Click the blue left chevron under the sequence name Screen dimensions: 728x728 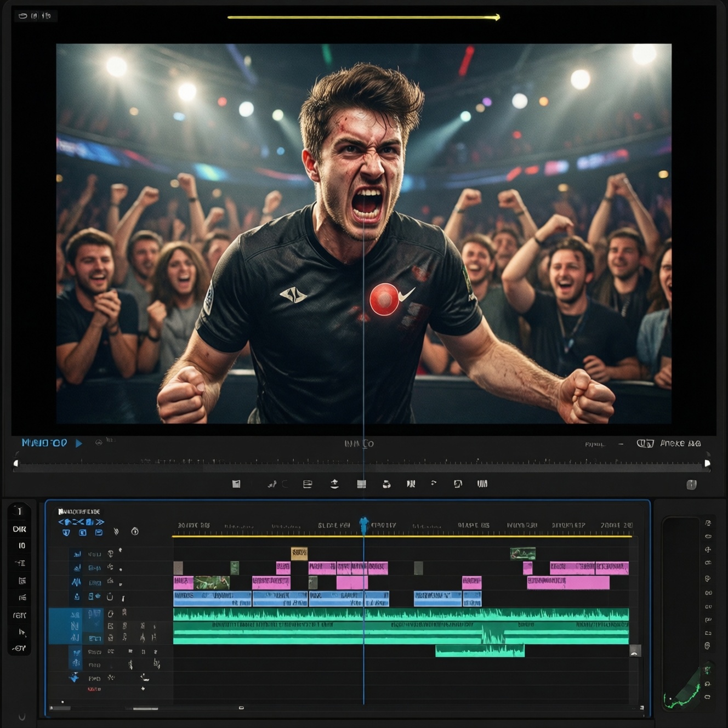[x=61, y=522]
